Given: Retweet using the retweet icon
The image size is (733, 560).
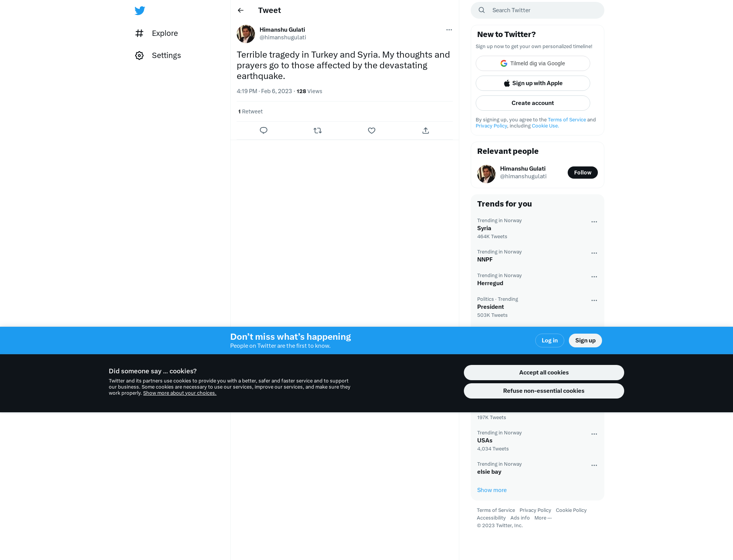Looking at the screenshot, I should coord(318,131).
